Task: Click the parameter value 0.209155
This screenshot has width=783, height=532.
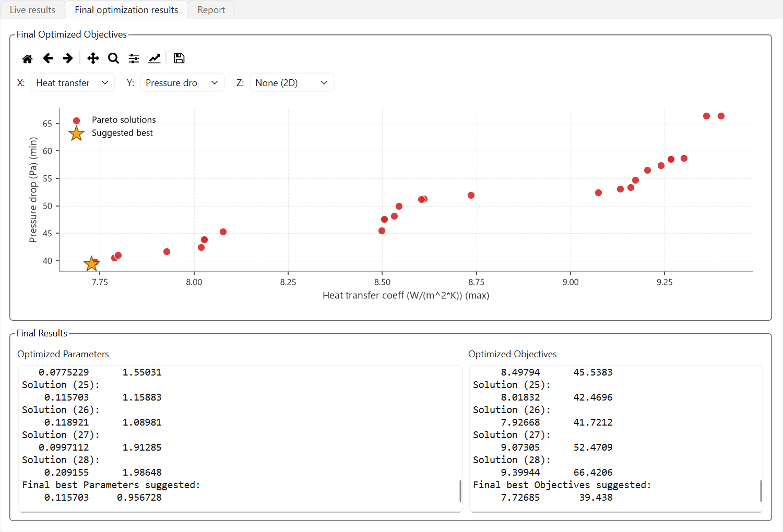Action: point(66,473)
